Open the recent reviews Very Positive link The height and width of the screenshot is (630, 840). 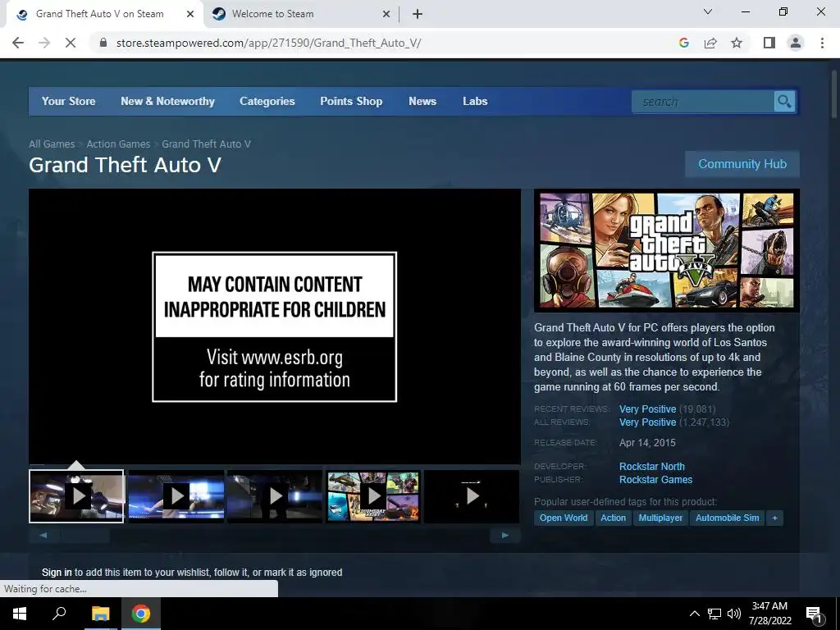(648, 409)
